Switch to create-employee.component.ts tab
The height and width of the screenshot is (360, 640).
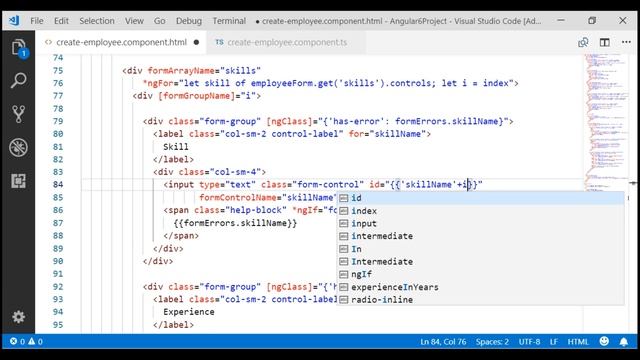point(287,42)
